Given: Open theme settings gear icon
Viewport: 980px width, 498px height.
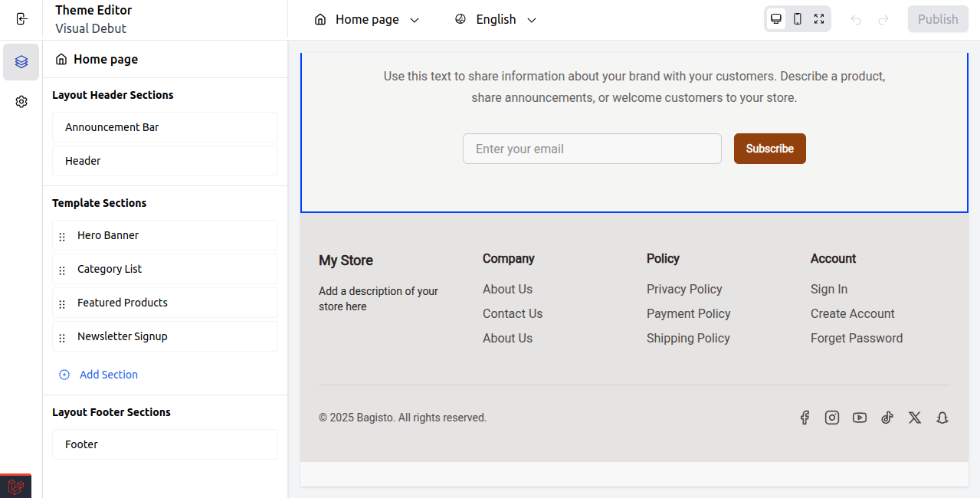Looking at the screenshot, I should coord(21,102).
